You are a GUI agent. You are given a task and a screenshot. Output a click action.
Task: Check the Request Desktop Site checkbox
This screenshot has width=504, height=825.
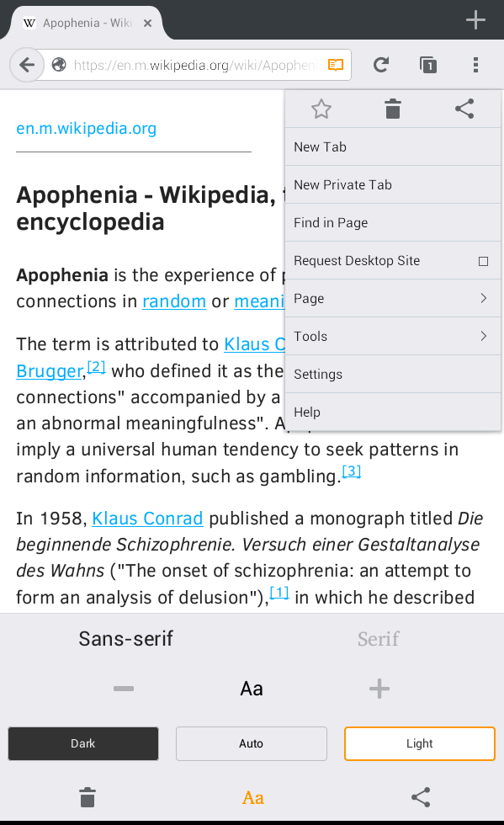pos(484,261)
